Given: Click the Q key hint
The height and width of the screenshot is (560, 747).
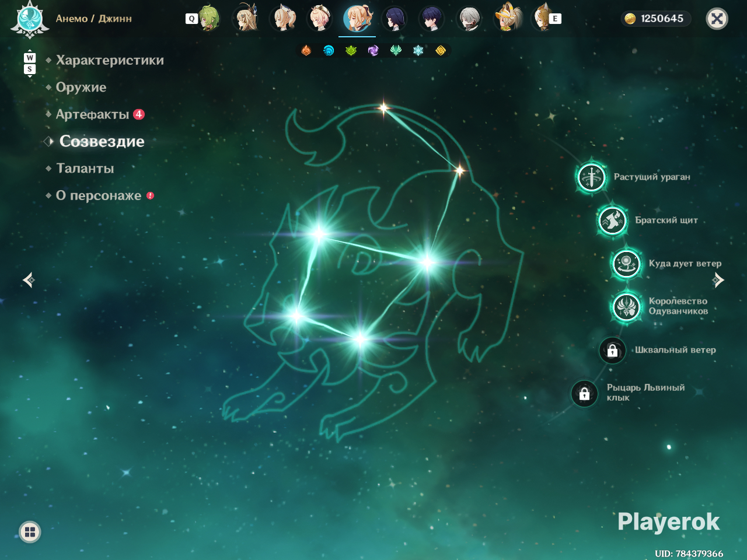Looking at the screenshot, I should pyautogui.click(x=191, y=19).
